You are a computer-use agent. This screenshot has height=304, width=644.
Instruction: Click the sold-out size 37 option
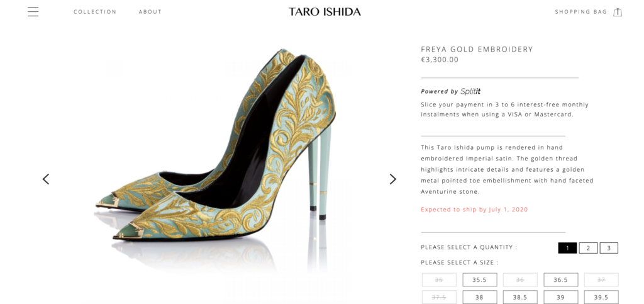click(601, 279)
